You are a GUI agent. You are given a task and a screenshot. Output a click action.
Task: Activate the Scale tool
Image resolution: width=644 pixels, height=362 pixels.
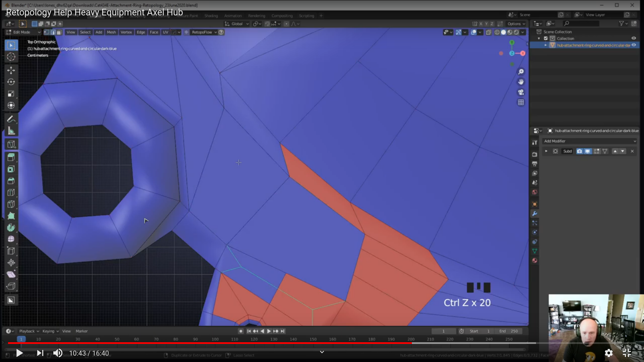(11, 94)
